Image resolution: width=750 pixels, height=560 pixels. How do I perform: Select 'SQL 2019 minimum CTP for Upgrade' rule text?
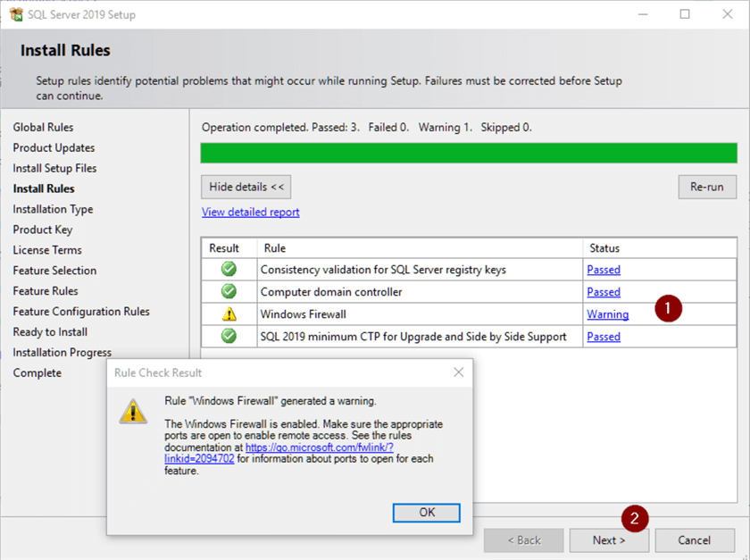pos(413,337)
